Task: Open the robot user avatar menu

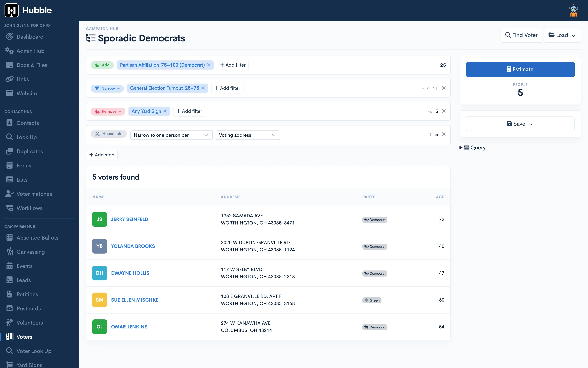Action: click(573, 10)
